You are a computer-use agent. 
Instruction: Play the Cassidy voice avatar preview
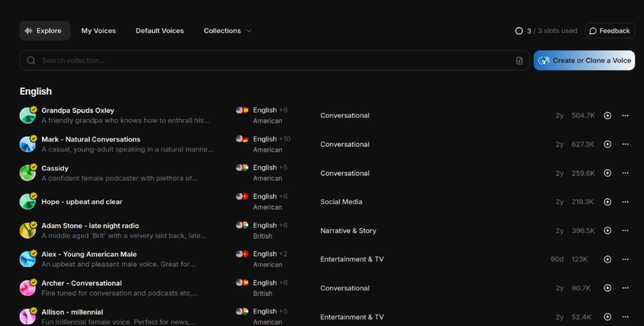tap(28, 173)
